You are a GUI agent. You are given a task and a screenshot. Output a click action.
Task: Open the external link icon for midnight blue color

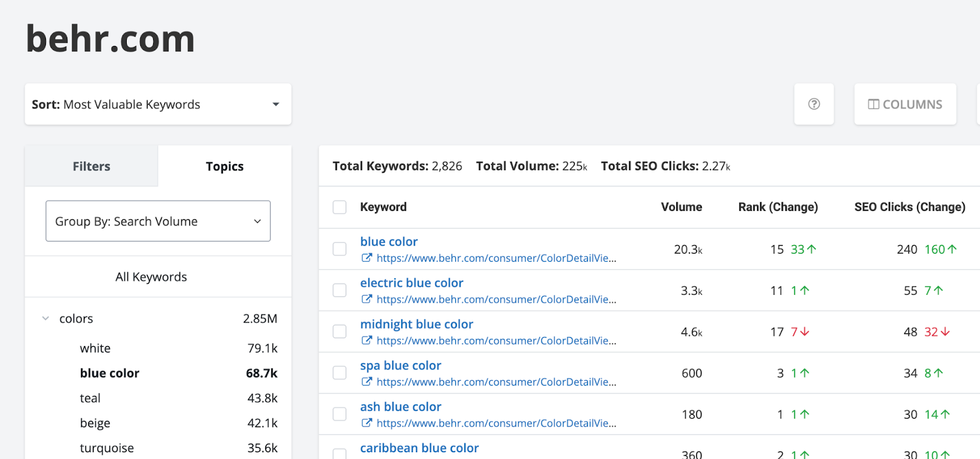(366, 340)
